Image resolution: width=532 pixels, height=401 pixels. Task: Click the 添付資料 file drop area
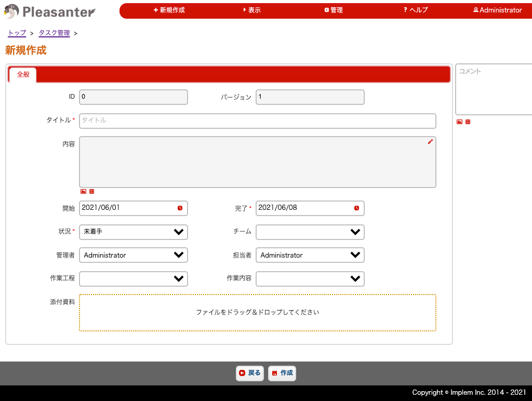click(258, 313)
